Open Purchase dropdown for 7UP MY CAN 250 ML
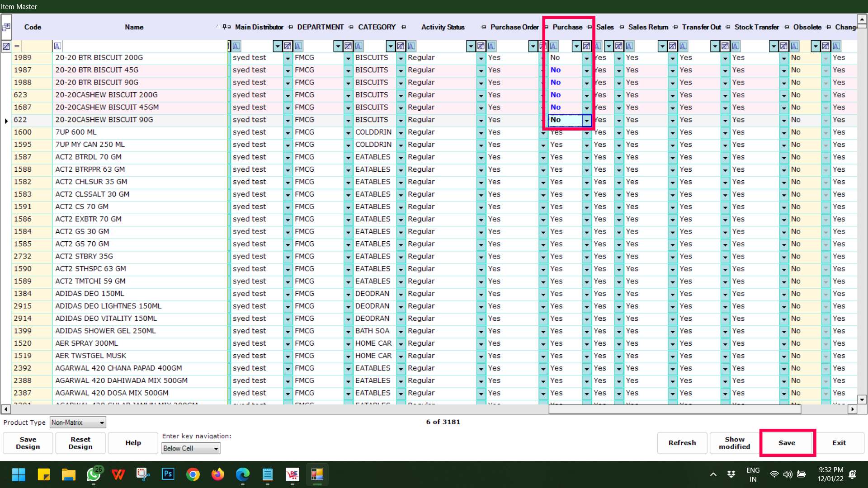 tap(586, 145)
